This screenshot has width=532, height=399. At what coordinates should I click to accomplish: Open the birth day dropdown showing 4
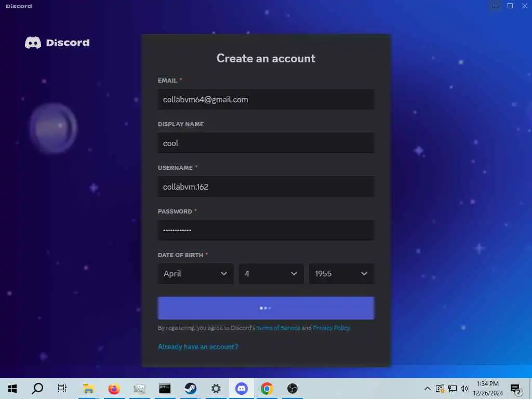(x=271, y=273)
